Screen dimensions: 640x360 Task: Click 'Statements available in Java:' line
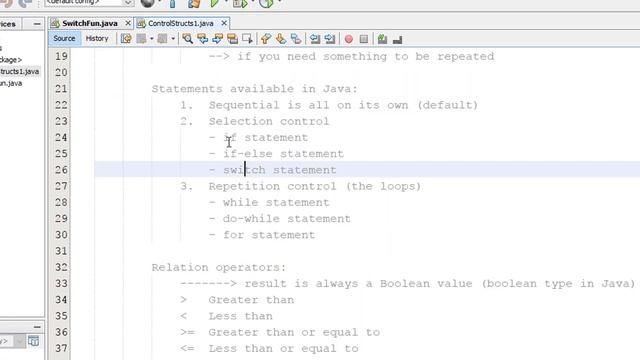[x=254, y=89]
